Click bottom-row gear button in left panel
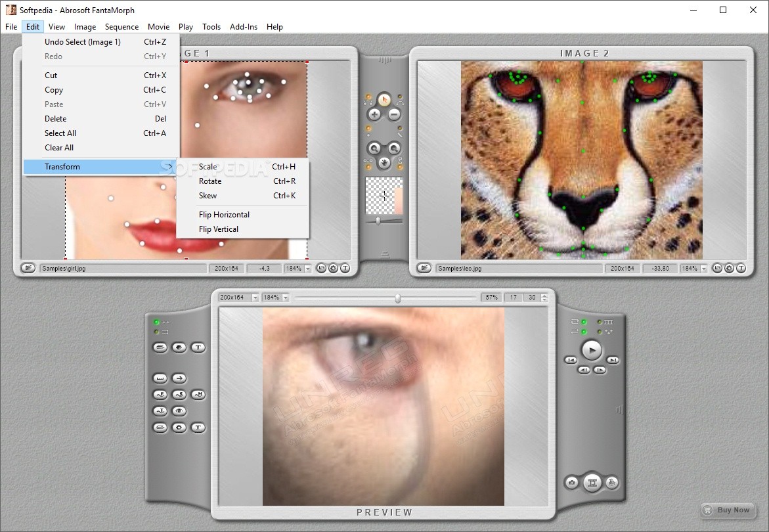 pyautogui.click(x=179, y=428)
